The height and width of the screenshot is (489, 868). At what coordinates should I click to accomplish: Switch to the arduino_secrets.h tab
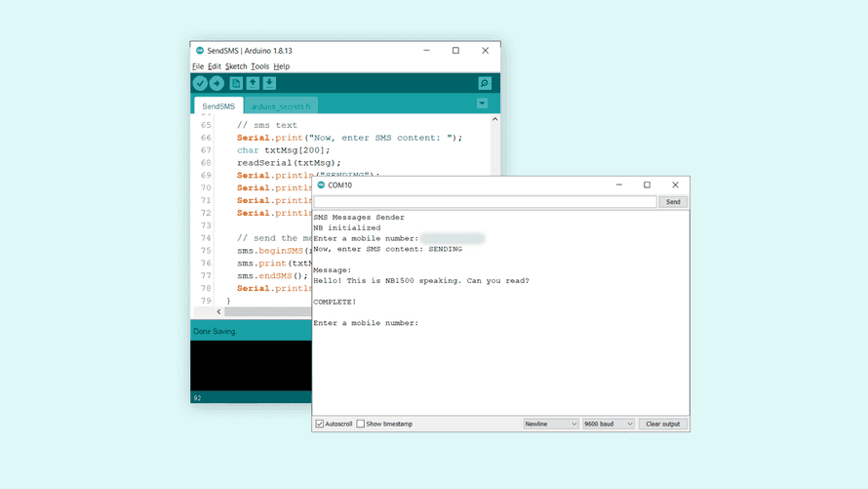click(281, 105)
